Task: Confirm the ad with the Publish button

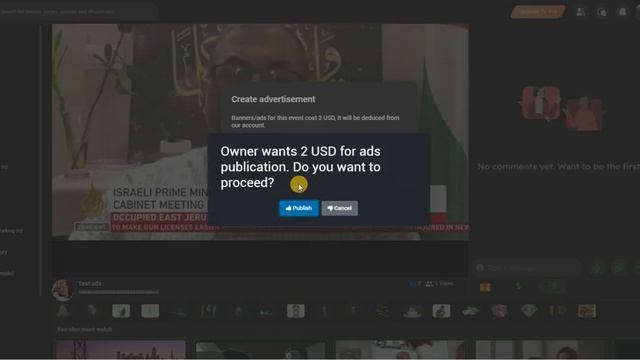Action: pos(298,208)
